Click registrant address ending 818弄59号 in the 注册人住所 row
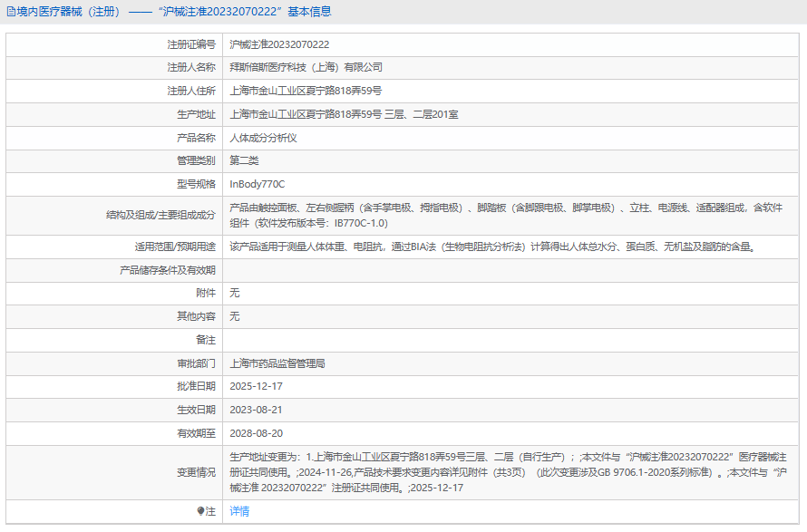 (306, 91)
